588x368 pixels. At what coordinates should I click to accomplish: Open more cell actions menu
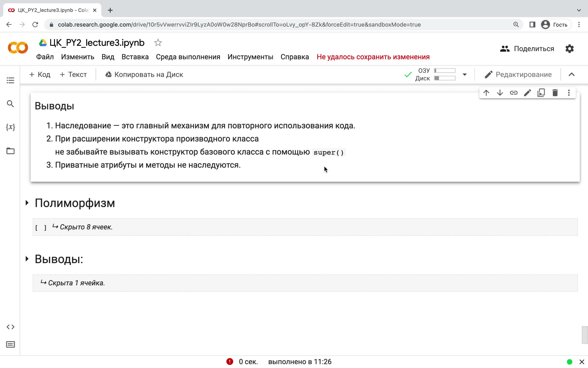click(569, 93)
